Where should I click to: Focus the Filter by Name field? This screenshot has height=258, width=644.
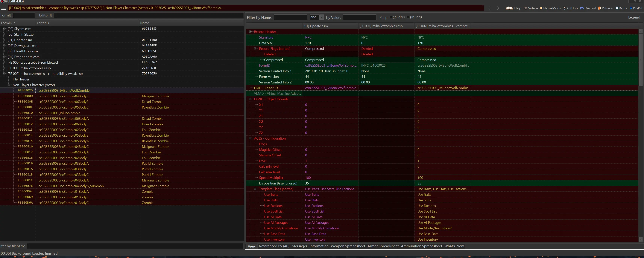point(290,17)
